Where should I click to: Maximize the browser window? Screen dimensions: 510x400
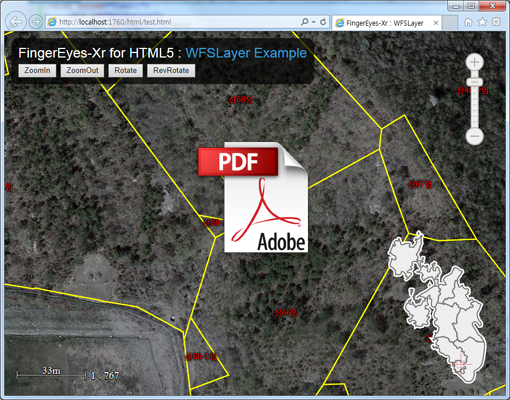pos(471,6)
